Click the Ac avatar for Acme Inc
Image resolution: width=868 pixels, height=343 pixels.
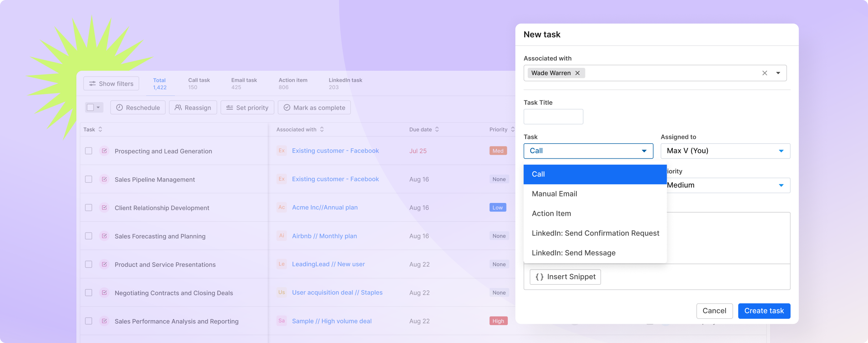pyautogui.click(x=282, y=207)
